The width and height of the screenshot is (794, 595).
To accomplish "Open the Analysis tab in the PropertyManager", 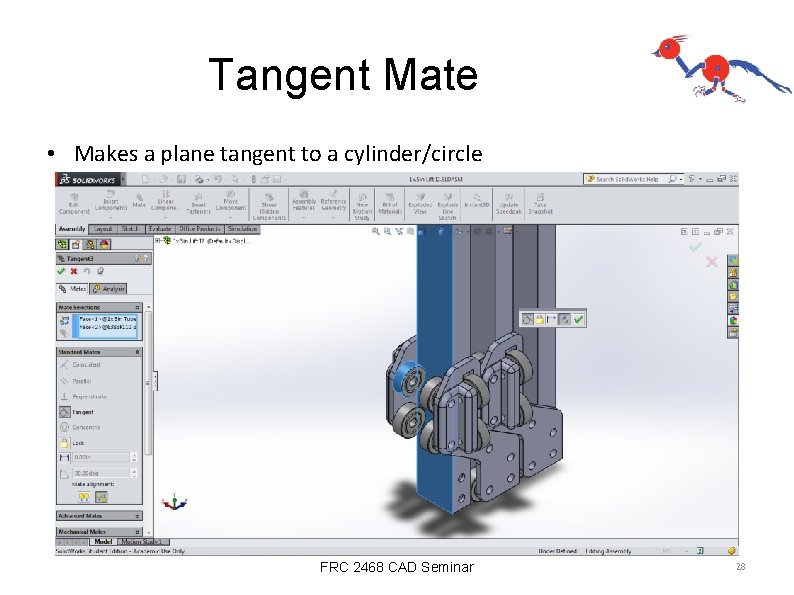I will coord(108,289).
